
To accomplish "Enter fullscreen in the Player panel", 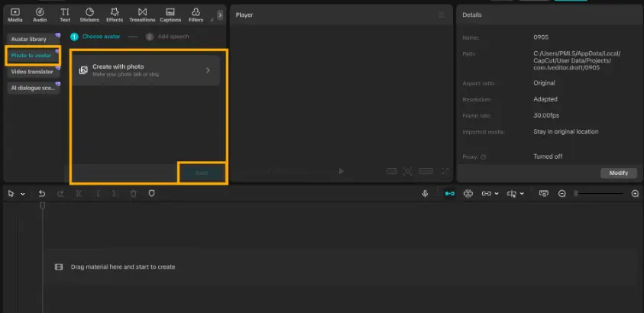I will click(x=445, y=172).
